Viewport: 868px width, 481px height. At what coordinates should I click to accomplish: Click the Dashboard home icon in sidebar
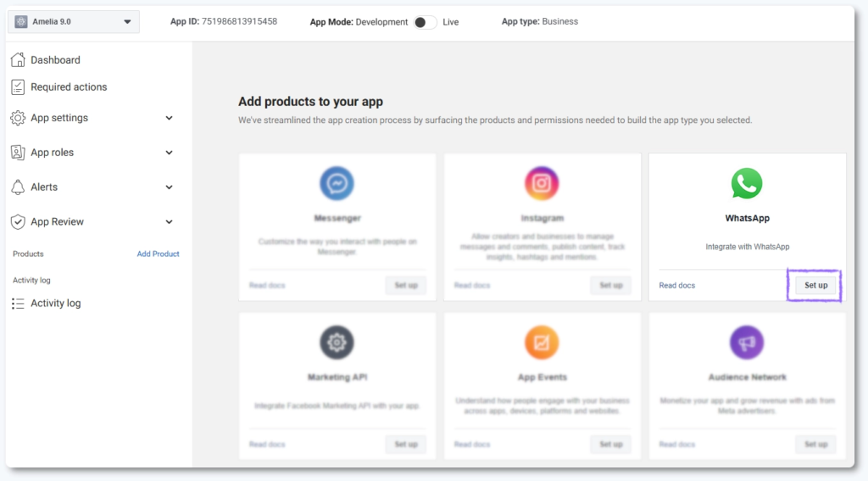coord(18,60)
